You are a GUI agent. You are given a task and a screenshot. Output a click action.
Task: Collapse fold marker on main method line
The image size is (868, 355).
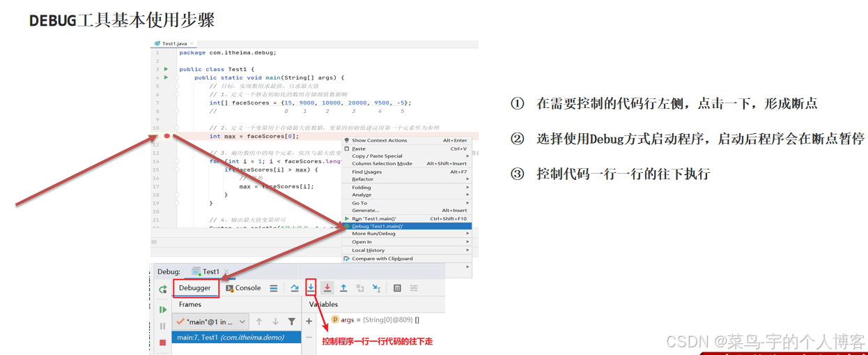coord(177,77)
